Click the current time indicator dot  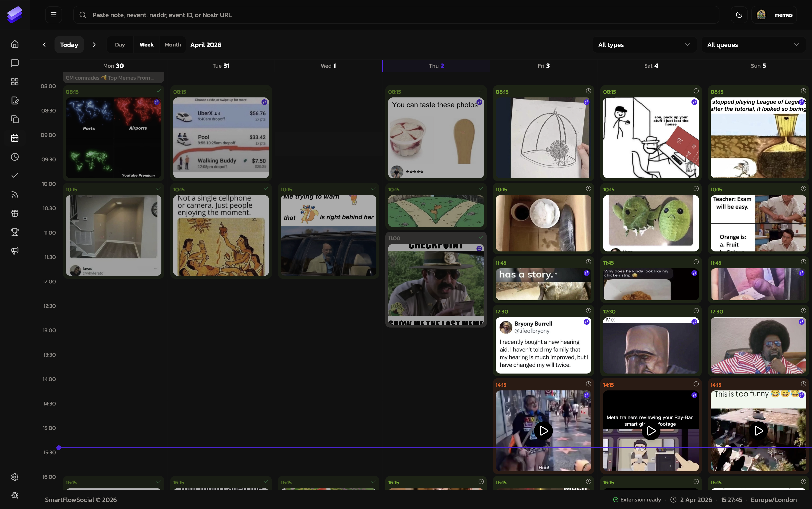click(x=59, y=448)
